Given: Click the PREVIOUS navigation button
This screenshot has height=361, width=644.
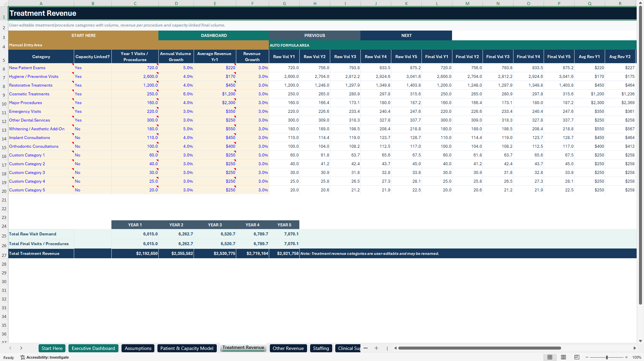Looking at the screenshot, I should (314, 36).
